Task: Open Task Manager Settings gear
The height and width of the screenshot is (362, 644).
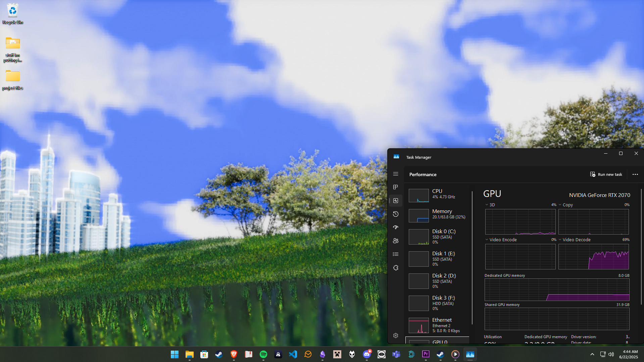Action: pyautogui.click(x=396, y=335)
